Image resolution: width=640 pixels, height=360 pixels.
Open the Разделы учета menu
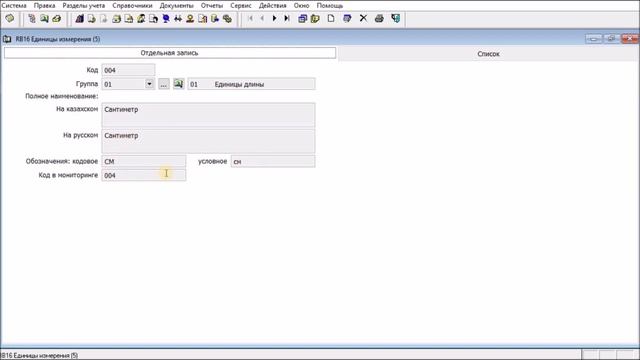[x=84, y=6]
